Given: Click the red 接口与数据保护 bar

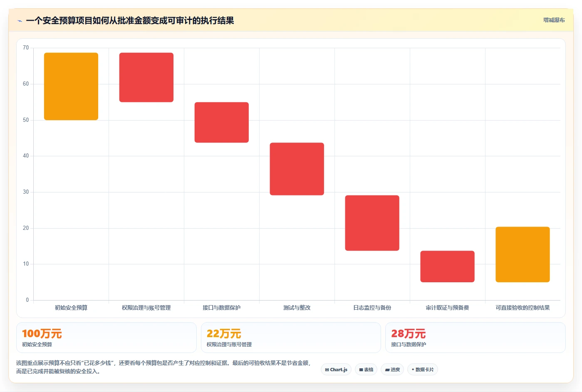Looking at the screenshot, I should tap(222, 122).
